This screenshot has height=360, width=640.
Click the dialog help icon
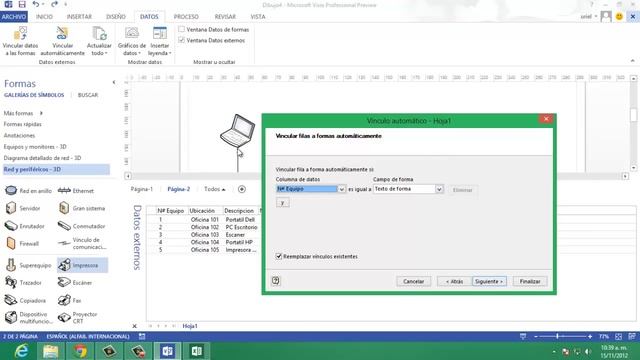[x=276, y=281]
